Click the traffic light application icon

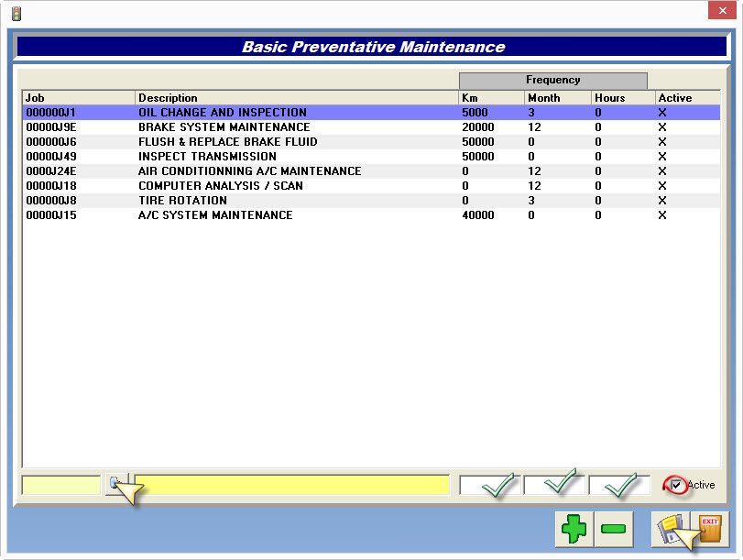point(16,14)
